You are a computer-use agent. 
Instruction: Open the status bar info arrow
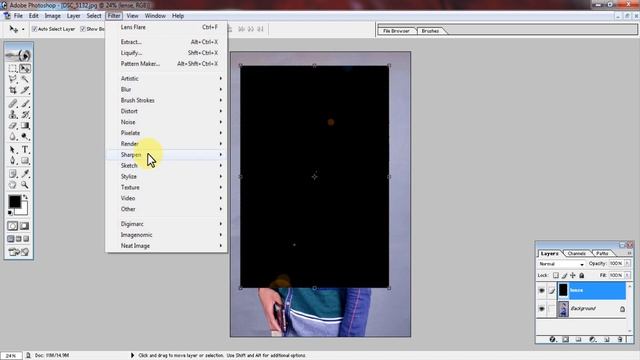(x=132, y=356)
